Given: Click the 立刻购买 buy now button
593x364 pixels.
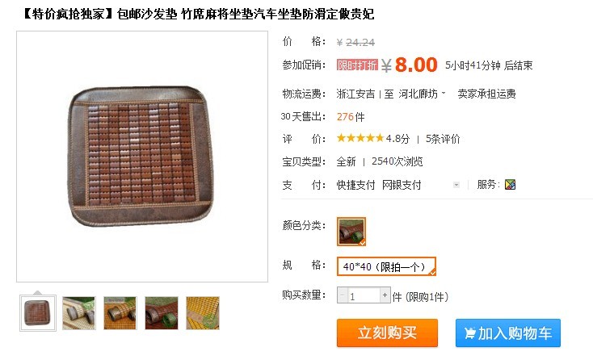Looking at the screenshot, I should click(x=387, y=333).
